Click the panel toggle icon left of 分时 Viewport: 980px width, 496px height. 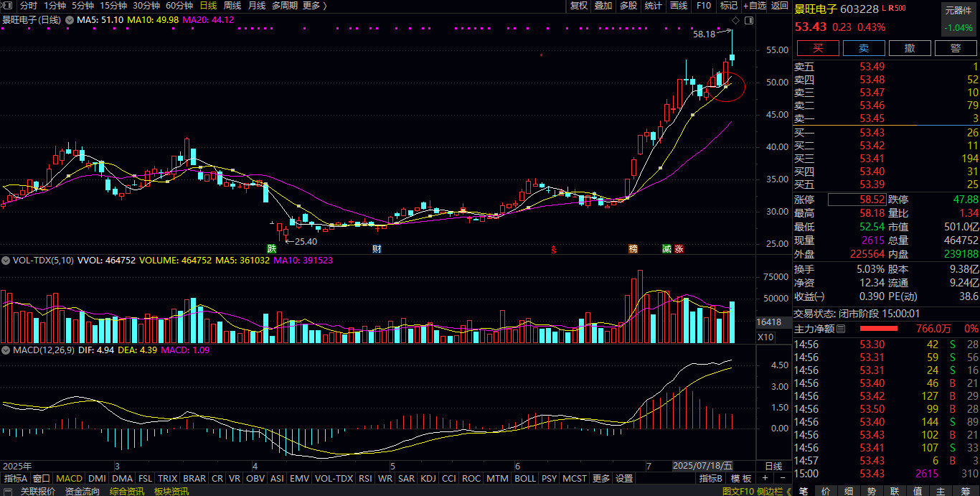click(8, 6)
